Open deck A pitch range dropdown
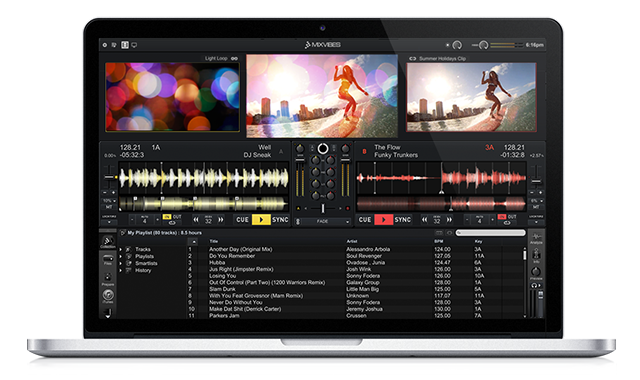The height and width of the screenshot is (380, 640). tap(109, 201)
